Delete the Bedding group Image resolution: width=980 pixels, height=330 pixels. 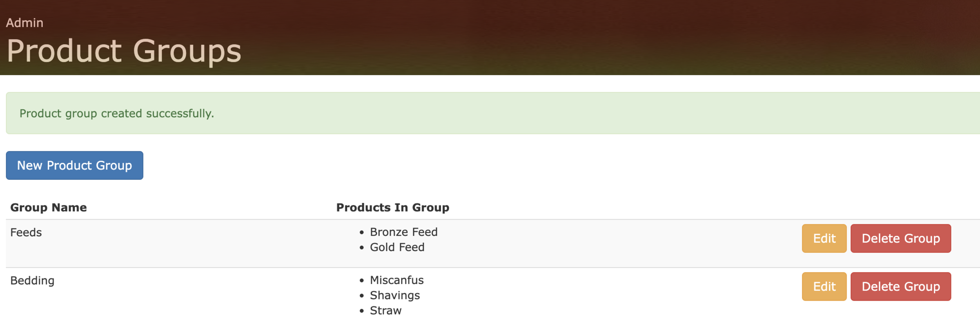(900, 287)
